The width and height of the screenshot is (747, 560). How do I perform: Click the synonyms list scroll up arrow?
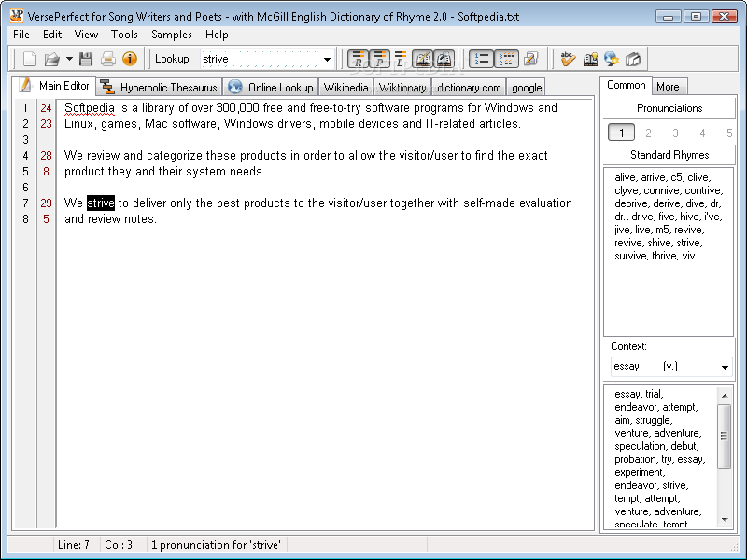click(725, 395)
